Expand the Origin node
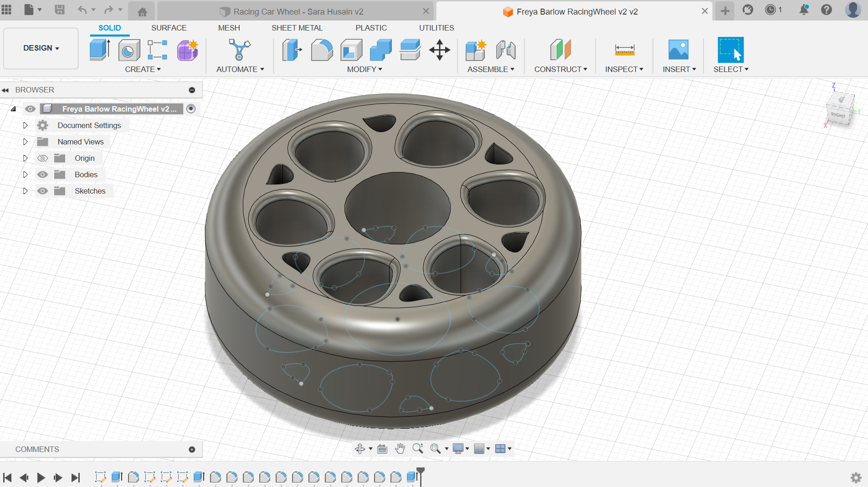This screenshot has height=487, width=868. click(x=26, y=158)
